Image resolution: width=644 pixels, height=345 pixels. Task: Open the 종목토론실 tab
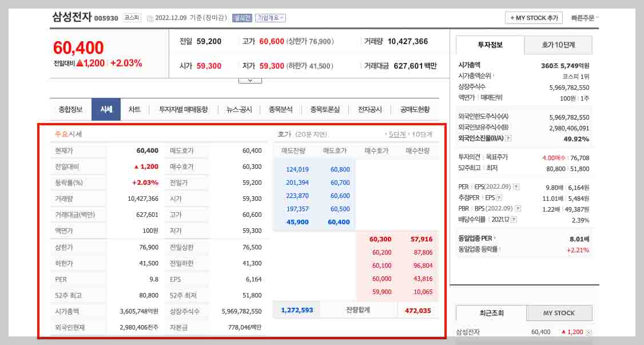coord(325,110)
